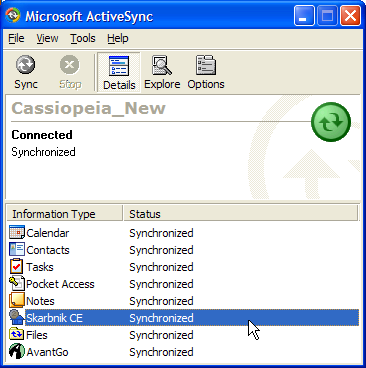
Task: Click the Connected status text
Action: tap(42, 135)
